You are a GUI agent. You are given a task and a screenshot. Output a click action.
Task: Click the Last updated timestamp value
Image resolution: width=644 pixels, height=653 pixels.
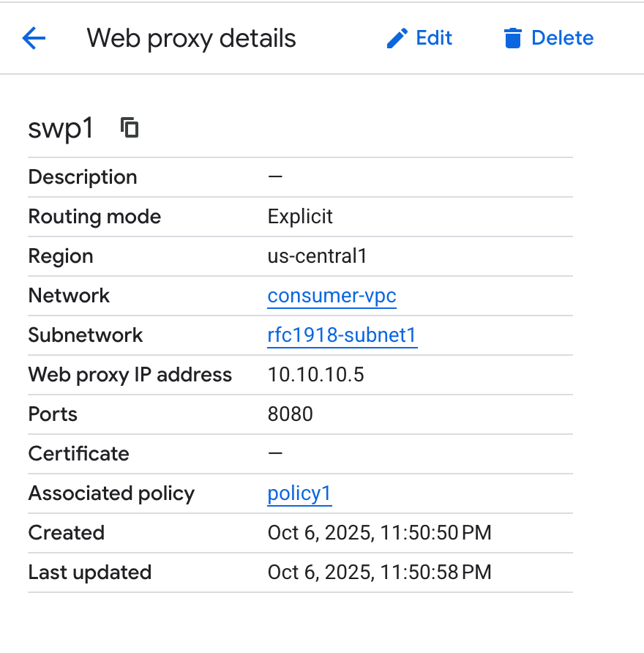pyautogui.click(x=379, y=572)
